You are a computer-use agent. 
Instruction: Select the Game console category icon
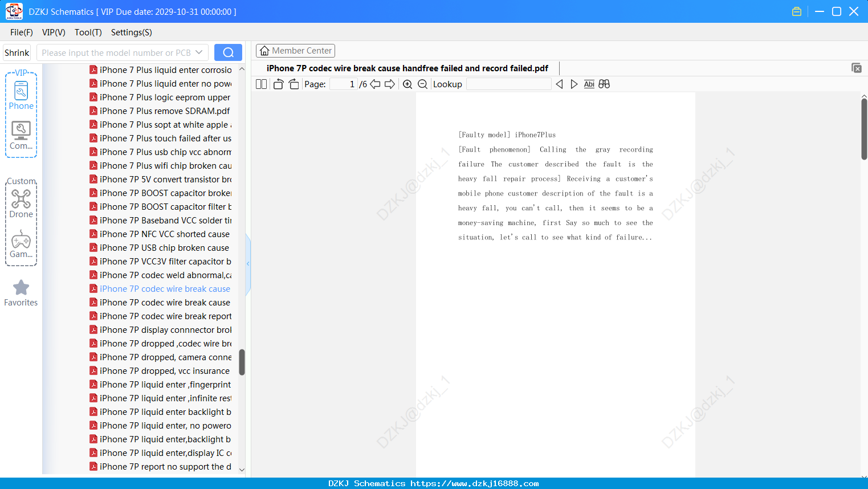pyautogui.click(x=21, y=243)
